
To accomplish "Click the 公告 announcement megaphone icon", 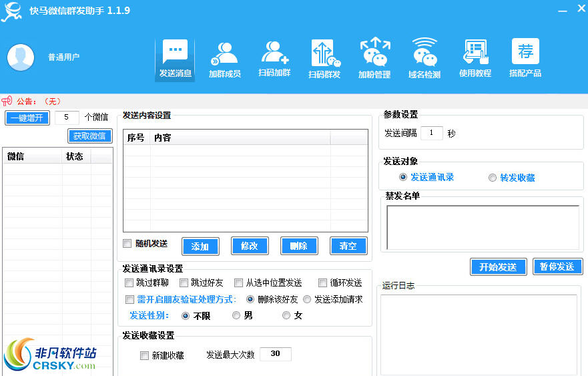I will coord(7,101).
